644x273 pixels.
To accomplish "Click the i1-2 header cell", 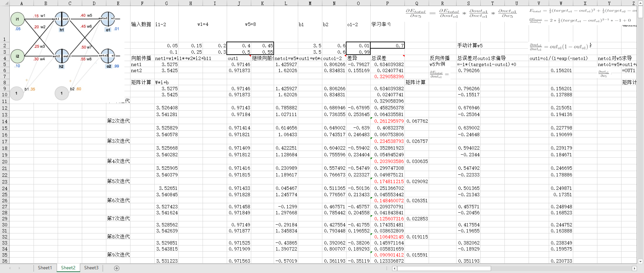I will click(x=166, y=24).
